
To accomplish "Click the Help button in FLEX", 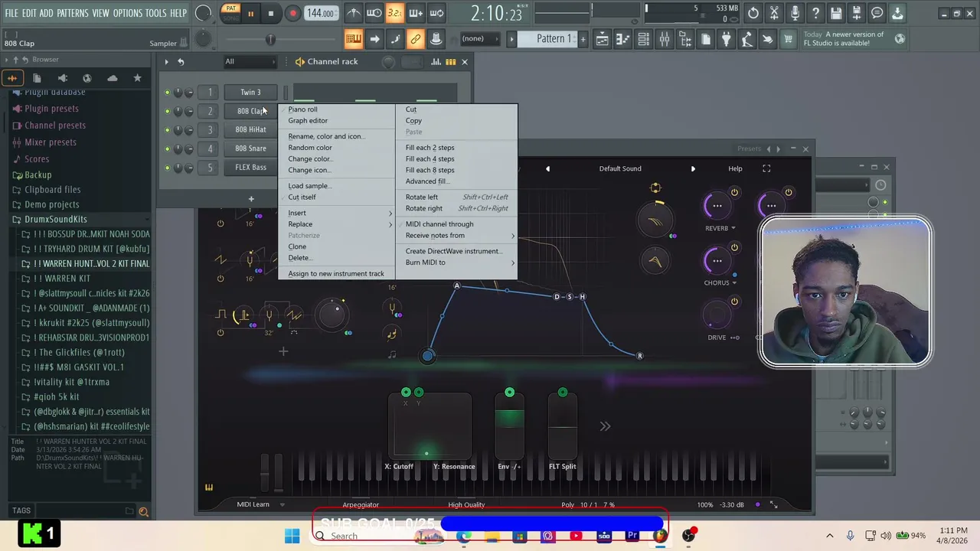I will coord(735,168).
